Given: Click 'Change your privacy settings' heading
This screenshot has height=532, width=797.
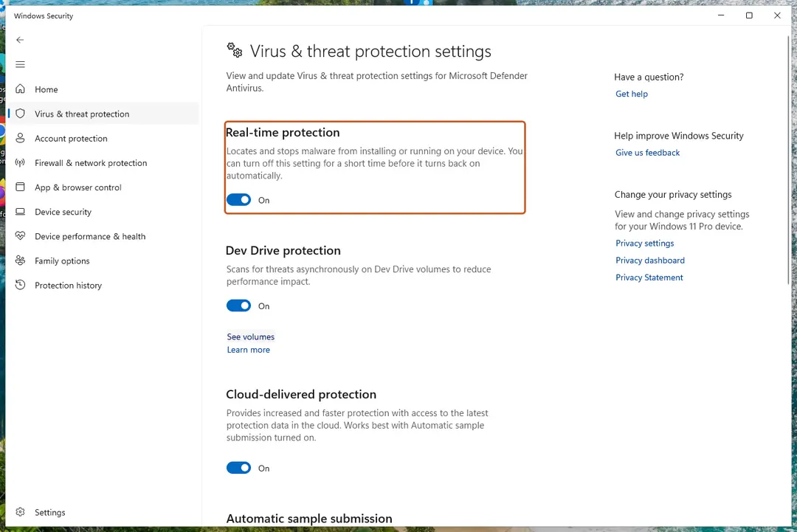Looking at the screenshot, I should [x=673, y=195].
